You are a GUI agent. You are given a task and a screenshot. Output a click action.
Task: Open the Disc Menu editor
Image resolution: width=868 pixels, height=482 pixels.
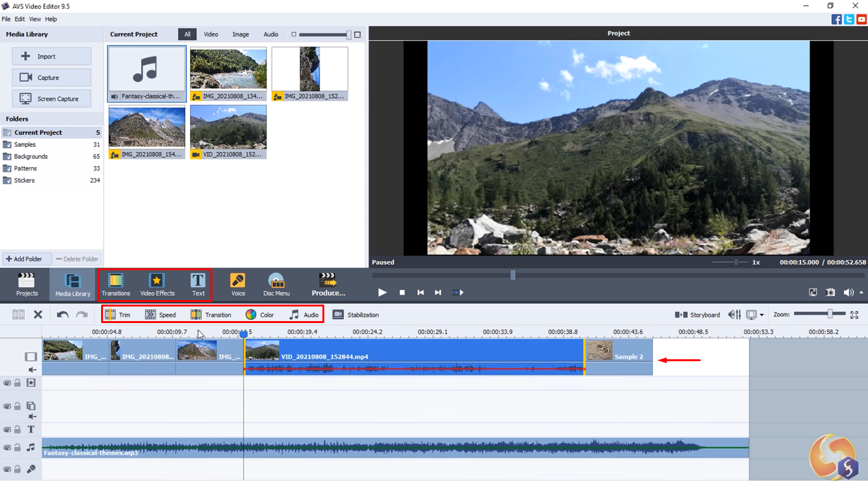pos(276,284)
